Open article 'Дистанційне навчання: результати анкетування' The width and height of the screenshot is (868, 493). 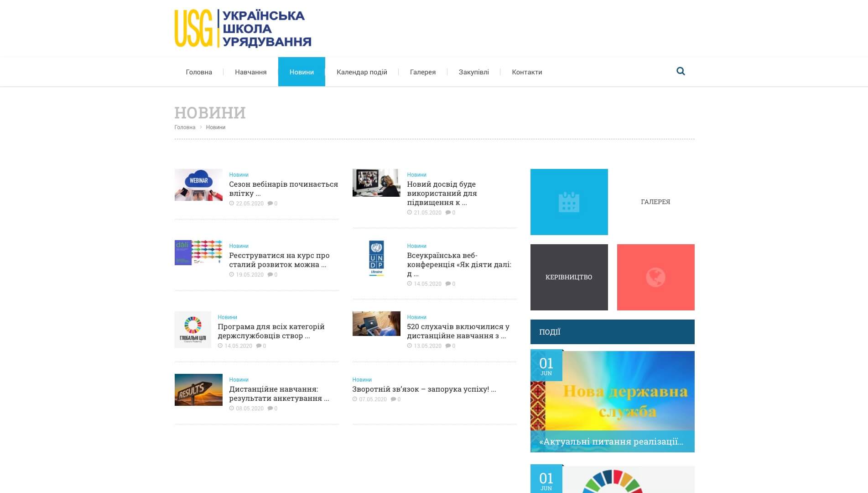click(x=279, y=393)
